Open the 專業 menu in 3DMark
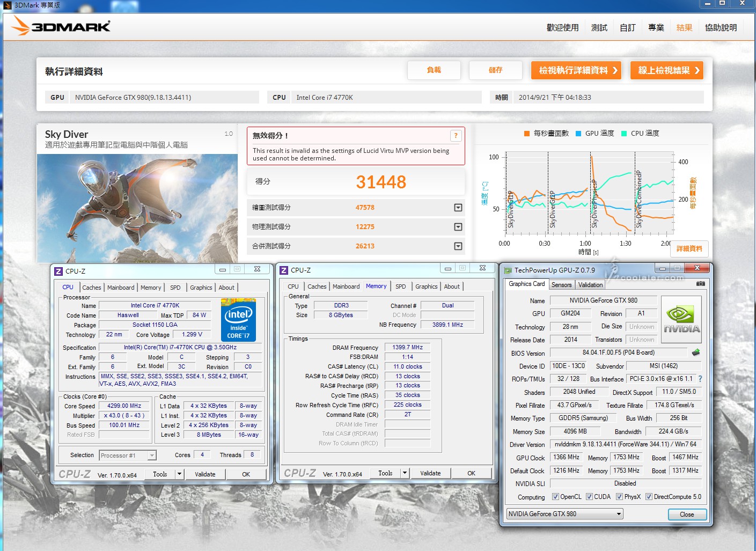The image size is (756, 551). (656, 27)
